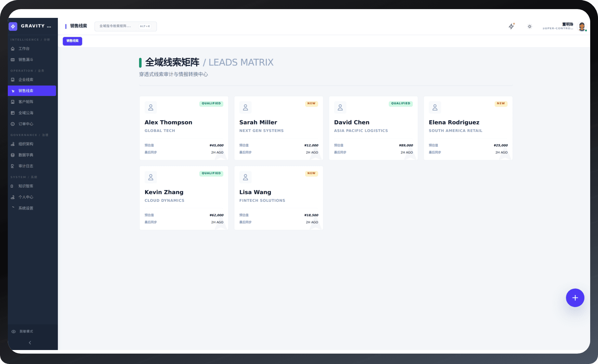Image resolution: width=598 pixels, height=364 pixels.
Task: Open 客户矩阵 in the sidebar
Action: (32, 102)
